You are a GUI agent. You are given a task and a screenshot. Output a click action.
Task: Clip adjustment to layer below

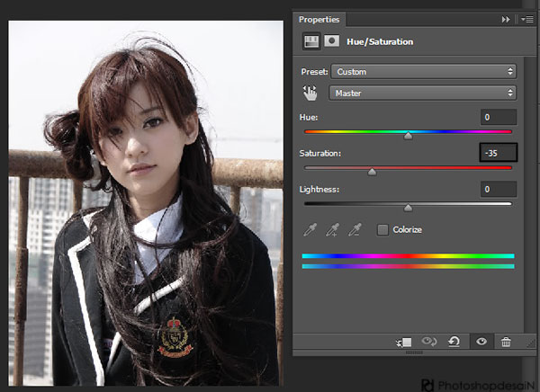[x=404, y=342]
